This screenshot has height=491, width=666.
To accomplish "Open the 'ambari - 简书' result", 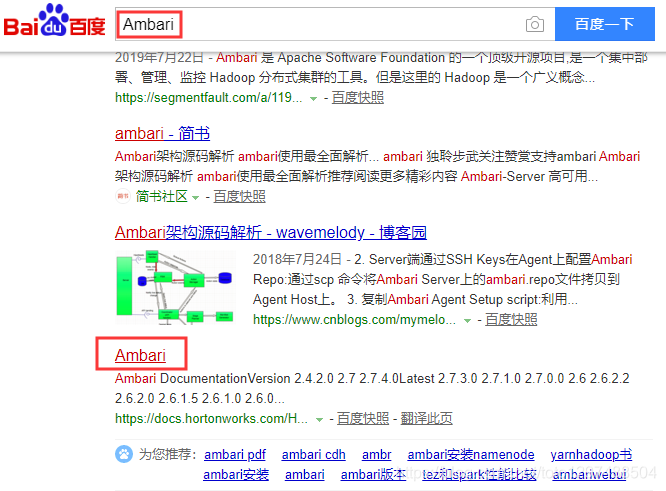I will pos(162,133).
